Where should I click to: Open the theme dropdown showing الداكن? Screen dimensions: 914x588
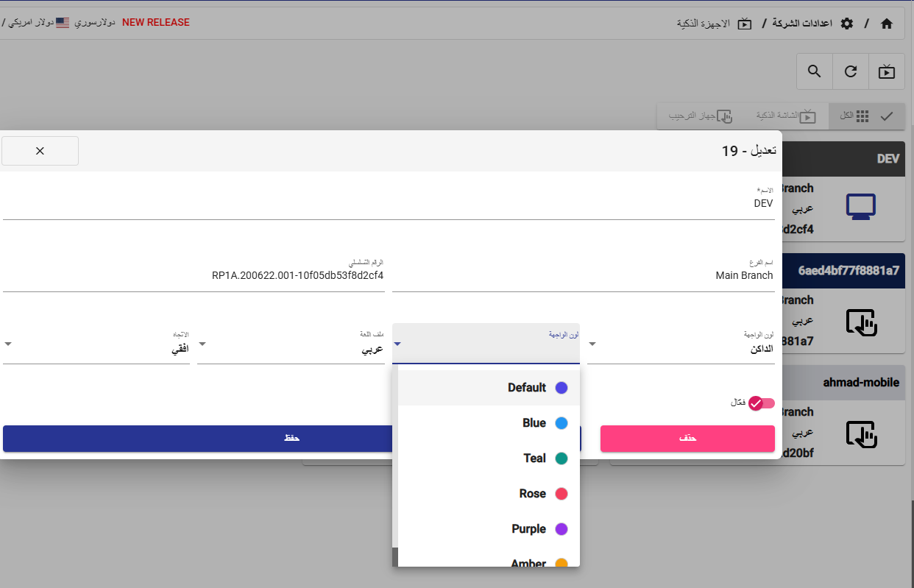[681, 344]
